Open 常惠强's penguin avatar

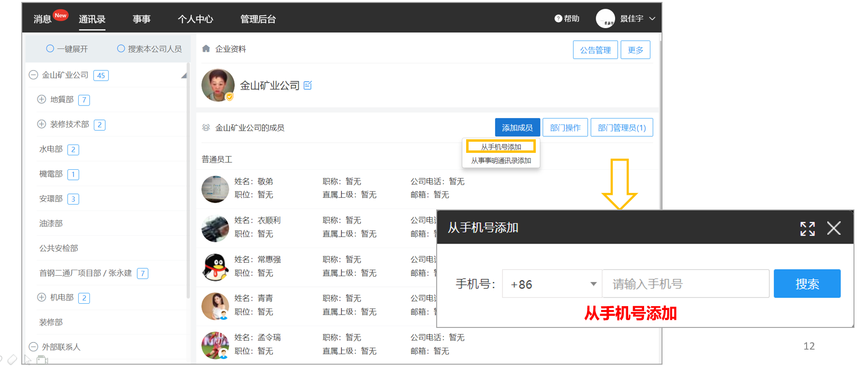pyautogui.click(x=215, y=267)
